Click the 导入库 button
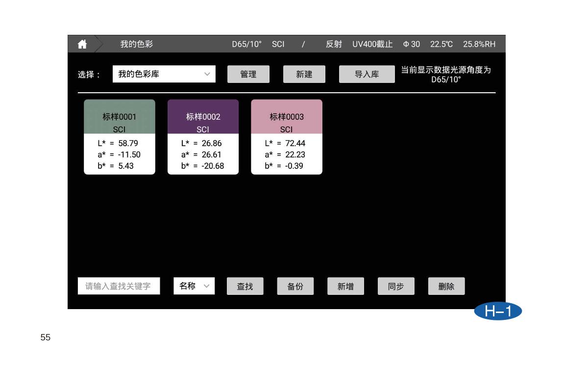 tap(367, 74)
